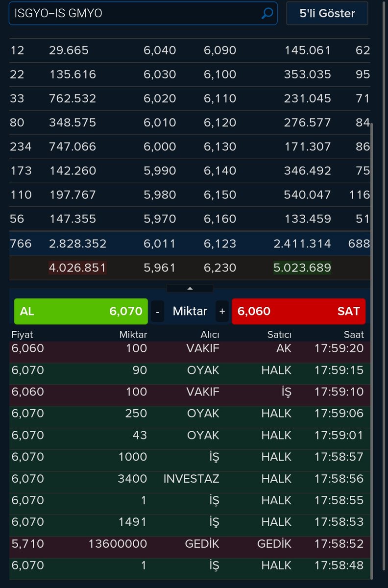Click the Miktar quantity field
Image resolution: width=388 pixels, height=588 pixels.
190,311
